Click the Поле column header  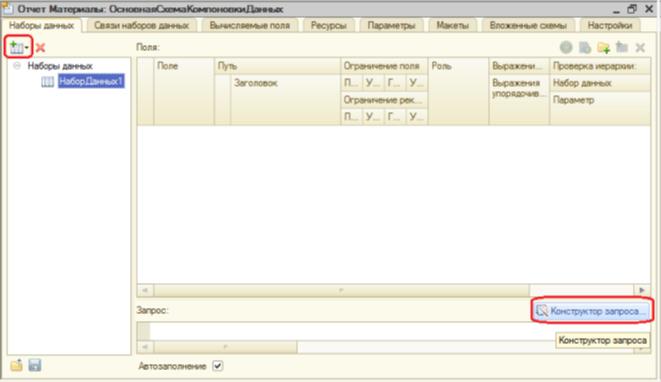184,91
